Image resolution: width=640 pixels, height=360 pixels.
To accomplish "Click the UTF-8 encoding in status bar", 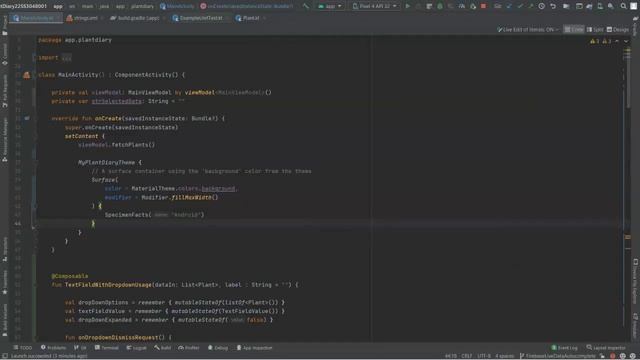I will point(484,356).
